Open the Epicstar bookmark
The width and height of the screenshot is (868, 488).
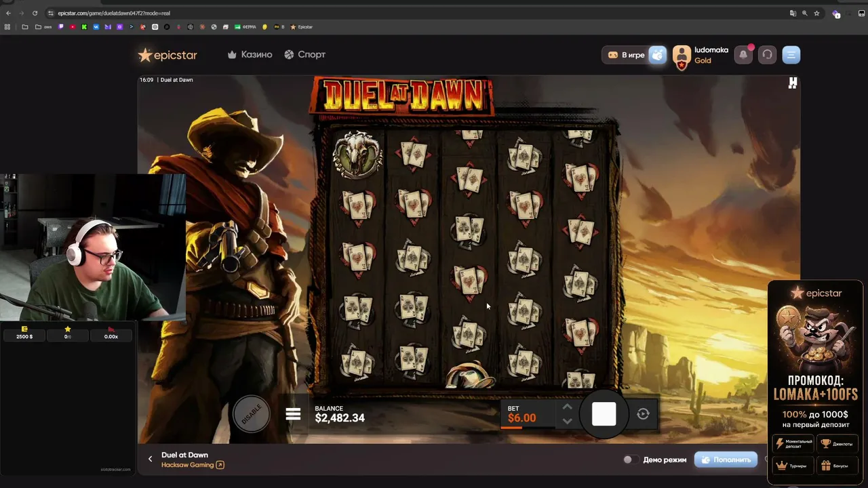[302, 27]
